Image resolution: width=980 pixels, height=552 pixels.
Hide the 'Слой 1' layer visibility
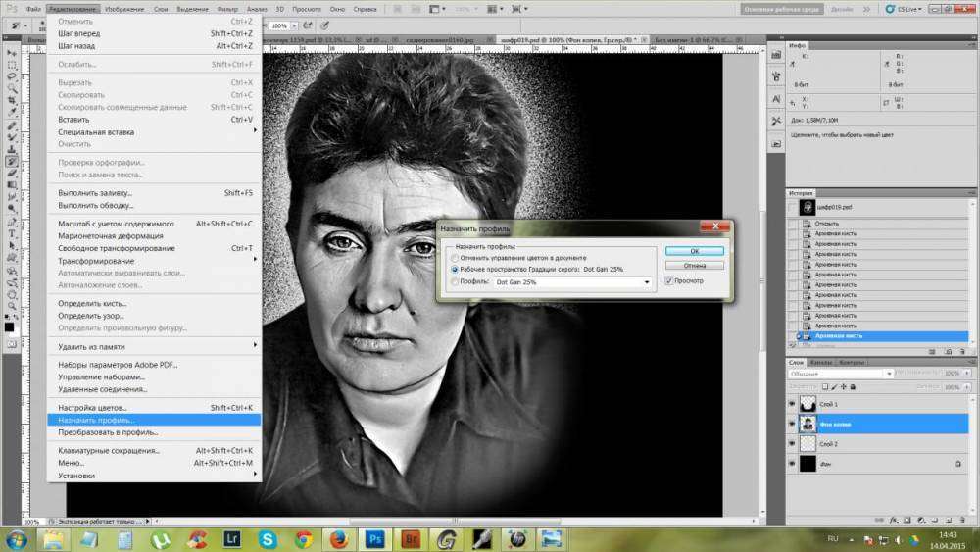(x=792, y=404)
